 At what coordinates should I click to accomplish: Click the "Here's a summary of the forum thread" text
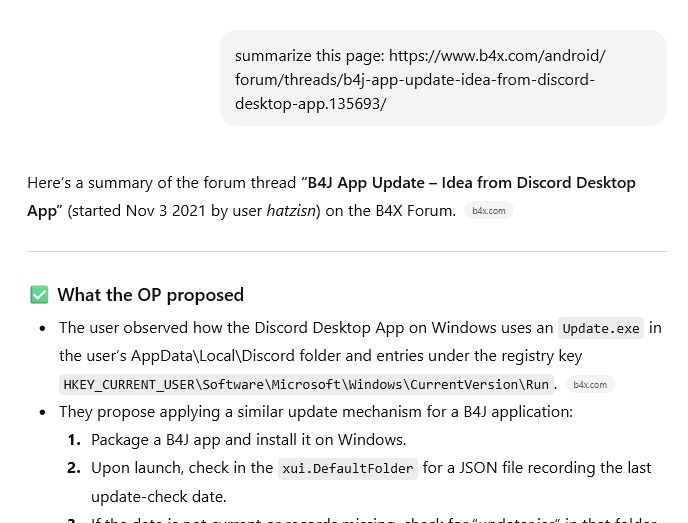coord(161,183)
